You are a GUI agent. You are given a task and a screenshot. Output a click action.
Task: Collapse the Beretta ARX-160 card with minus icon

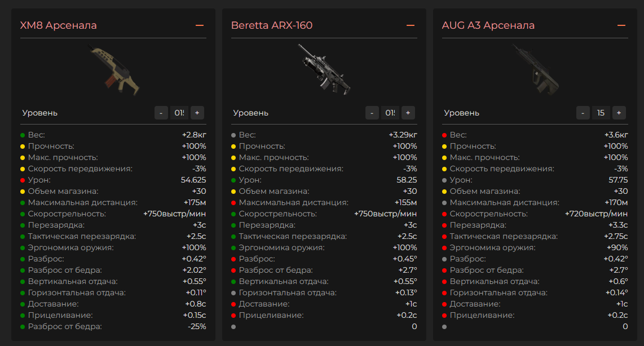(x=411, y=25)
